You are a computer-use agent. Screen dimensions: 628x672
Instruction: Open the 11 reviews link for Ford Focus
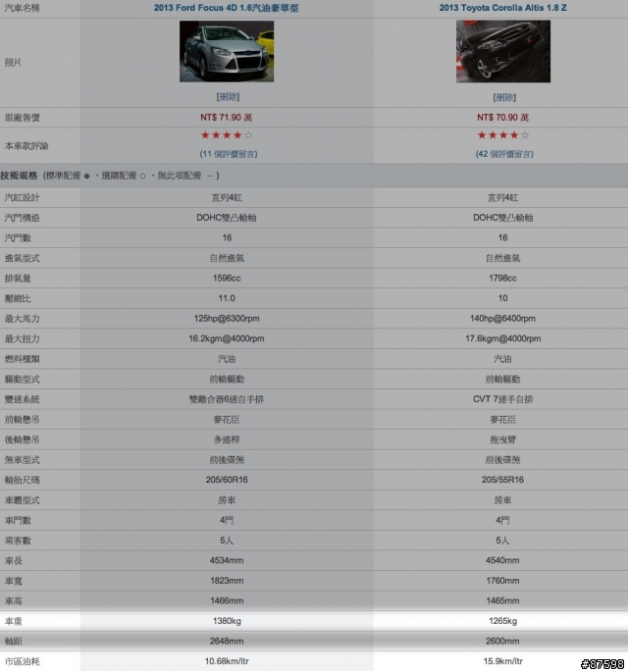click(x=228, y=154)
